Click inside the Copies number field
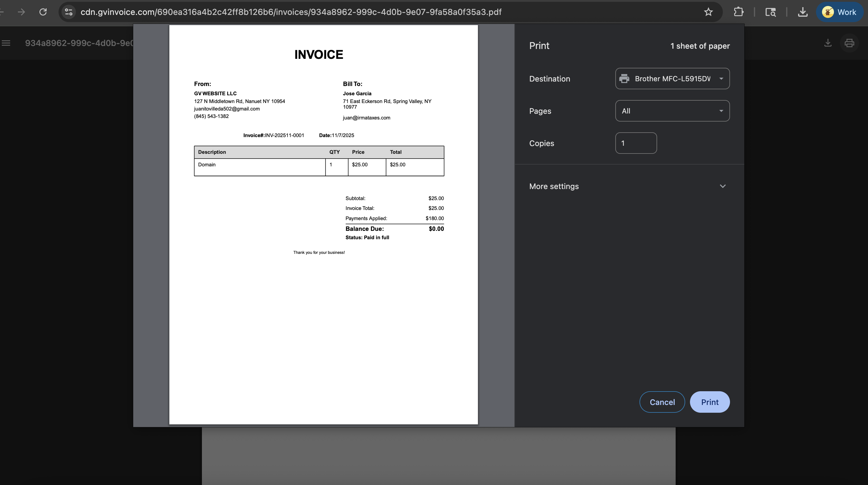The height and width of the screenshot is (485, 868). (x=636, y=143)
